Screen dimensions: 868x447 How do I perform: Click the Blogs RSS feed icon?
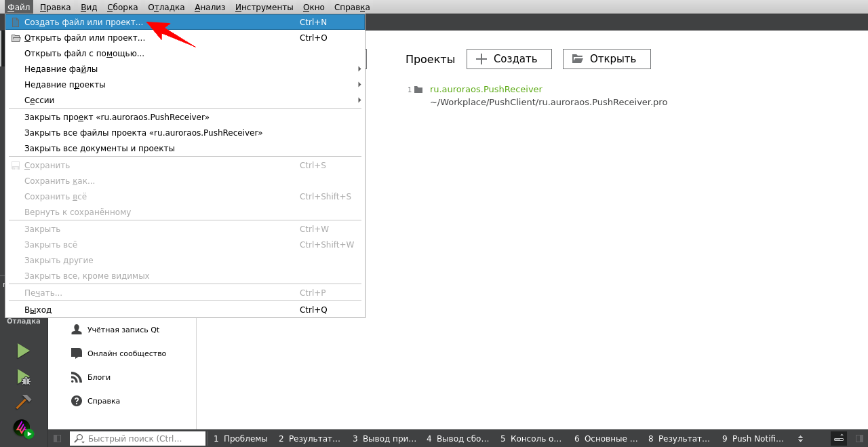click(77, 377)
